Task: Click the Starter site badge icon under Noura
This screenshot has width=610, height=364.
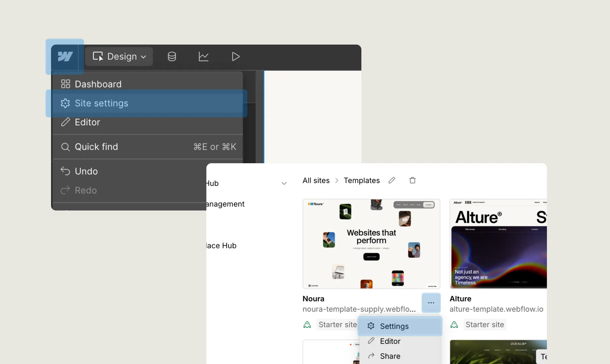Action: (307, 324)
